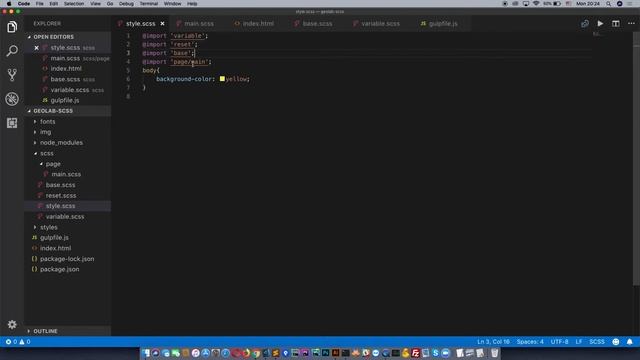Click the feedback smiley in status bar
Viewport: 640px width, 360px height.
coord(616,342)
